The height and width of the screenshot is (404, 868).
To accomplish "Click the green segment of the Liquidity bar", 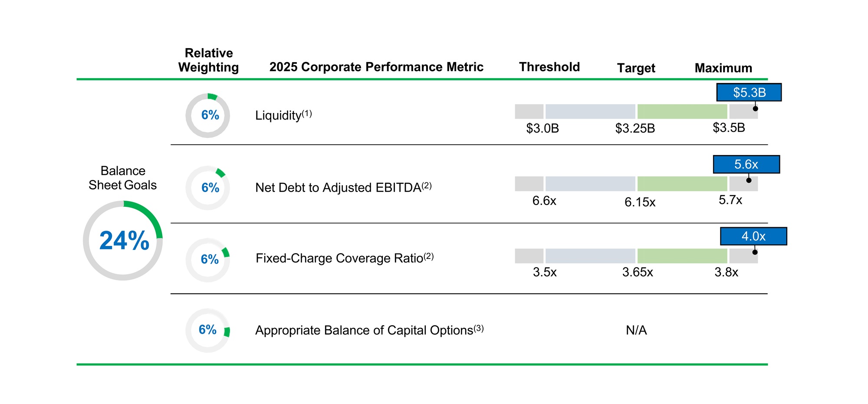I will click(682, 112).
